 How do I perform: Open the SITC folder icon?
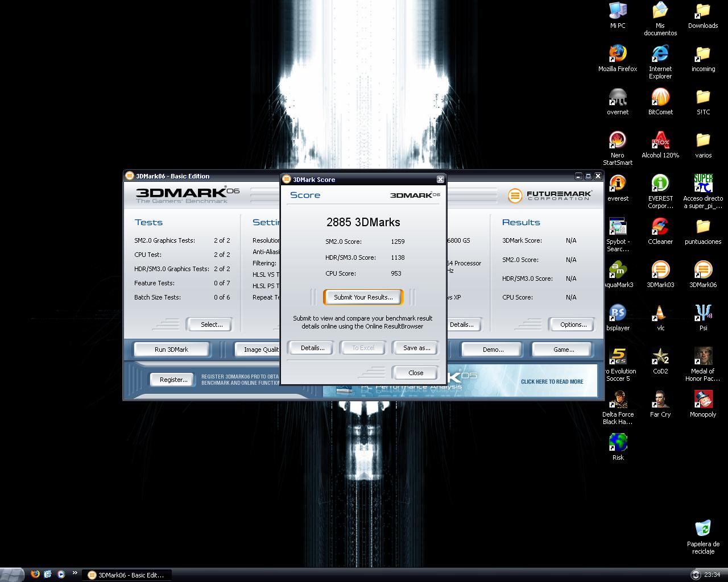tap(703, 101)
